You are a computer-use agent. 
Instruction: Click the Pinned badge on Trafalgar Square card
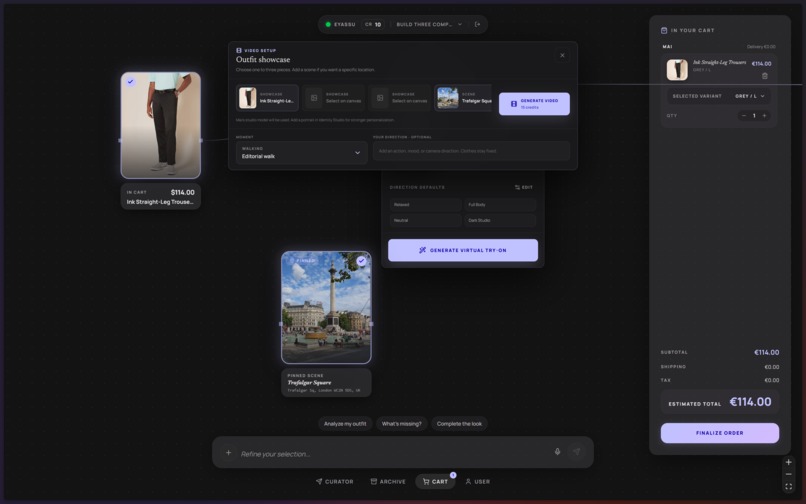click(x=302, y=261)
